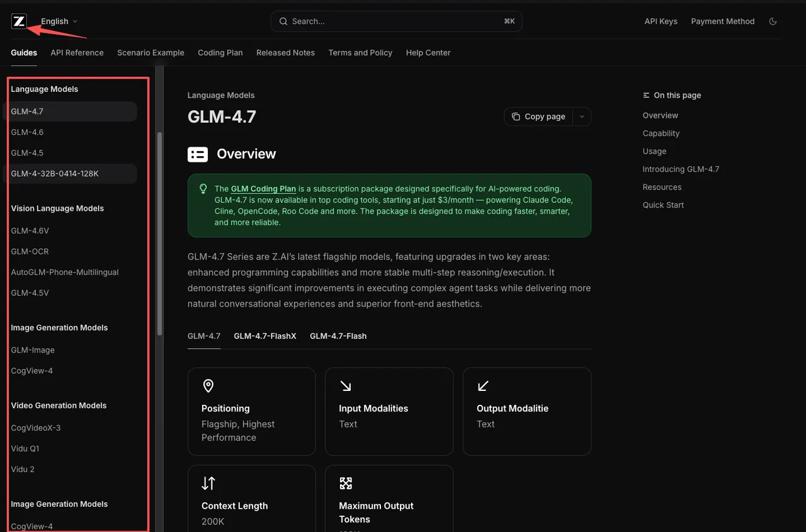
Task: Open the API Reference nav tab
Action: 77,53
